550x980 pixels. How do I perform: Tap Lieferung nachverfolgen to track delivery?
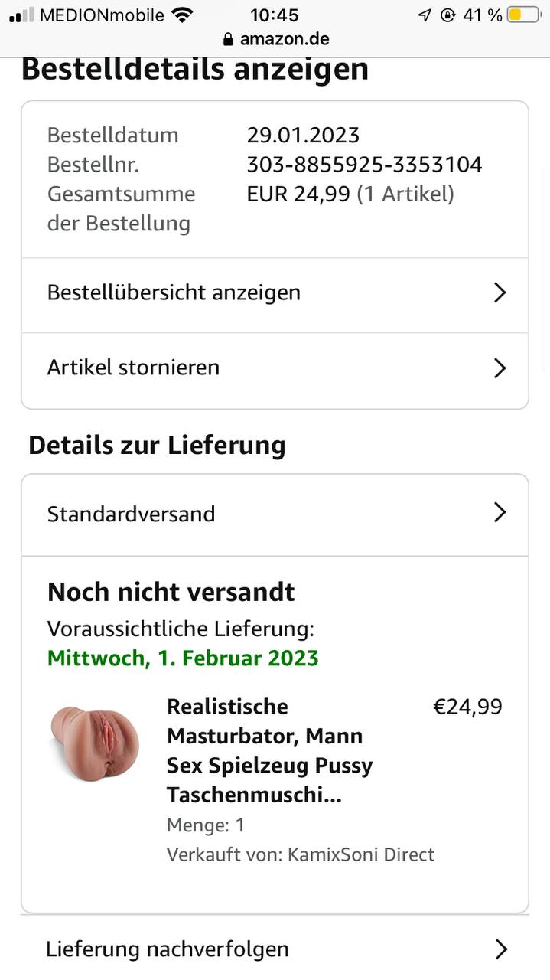(168, 949)
